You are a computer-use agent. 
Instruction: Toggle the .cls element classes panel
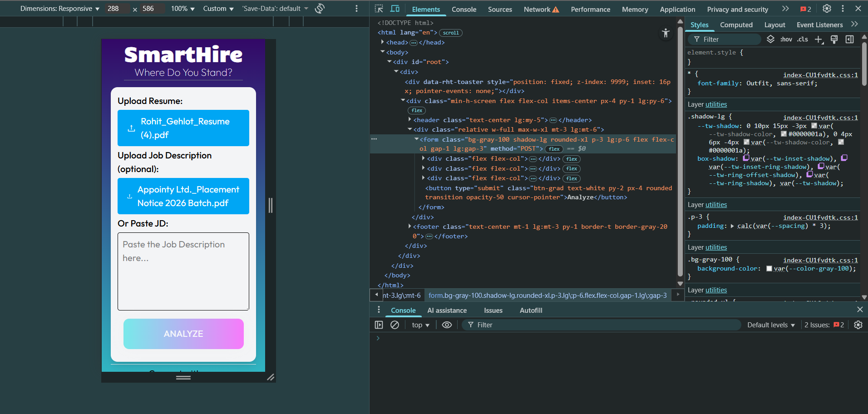[803, 39]
